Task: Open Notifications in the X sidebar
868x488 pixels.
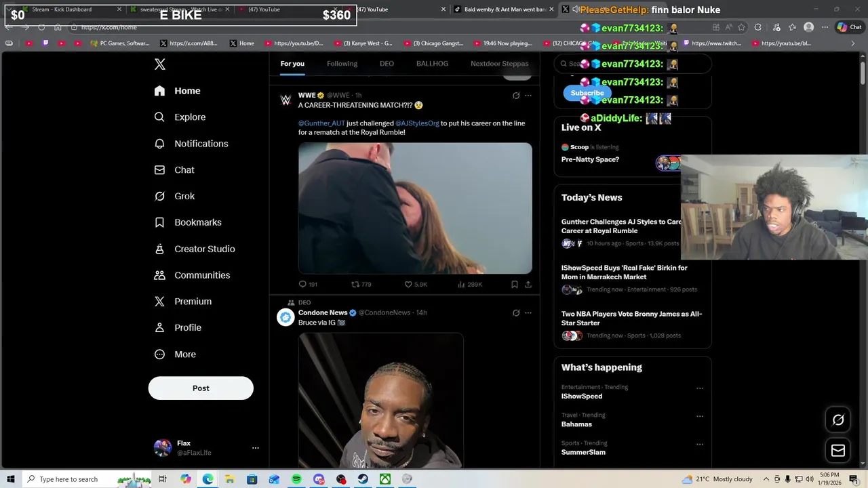Action: coord(191,144)
